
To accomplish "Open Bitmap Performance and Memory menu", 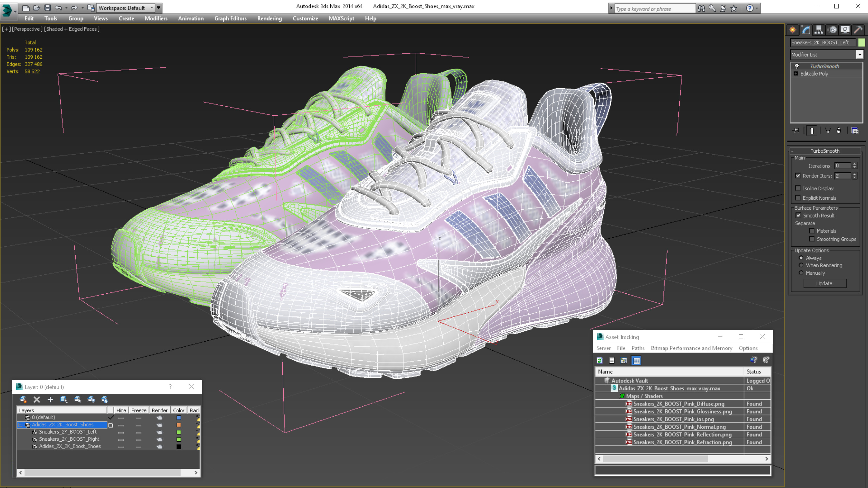I will 691,348.
